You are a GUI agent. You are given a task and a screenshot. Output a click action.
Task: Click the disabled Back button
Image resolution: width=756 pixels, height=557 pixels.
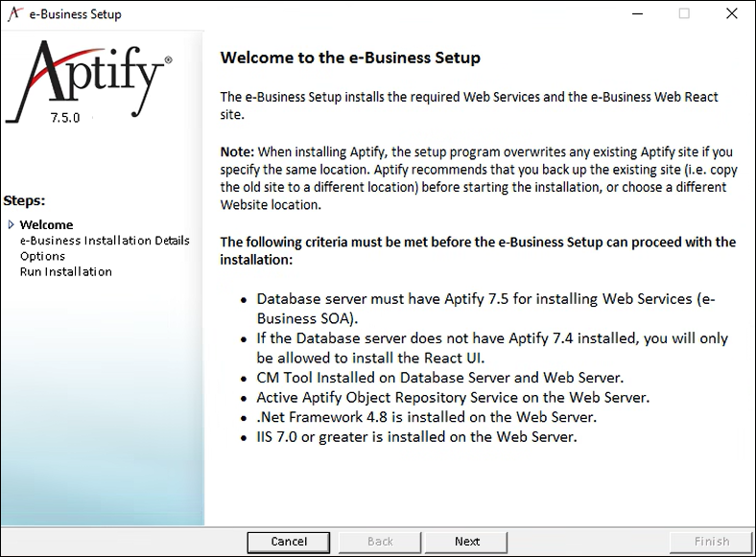click(x=380, y=542)
